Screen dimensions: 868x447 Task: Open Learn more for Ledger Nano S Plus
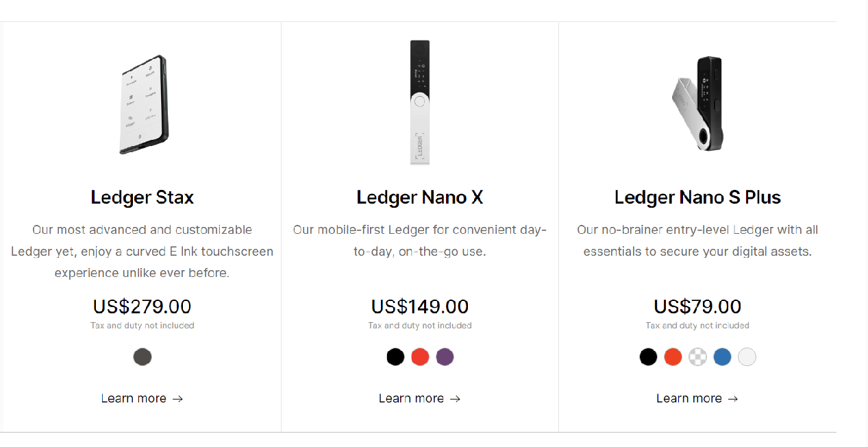tap(697, 398)
